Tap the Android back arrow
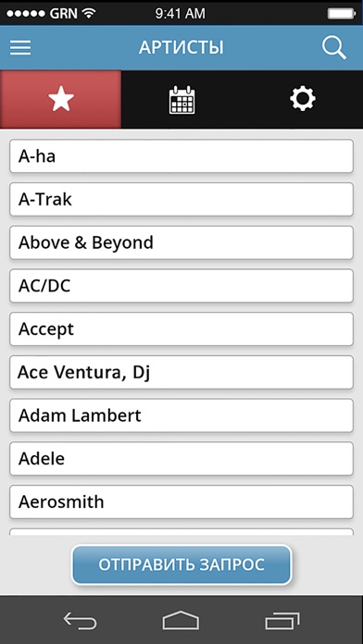363x644 pixels. [x=80, y=620]
